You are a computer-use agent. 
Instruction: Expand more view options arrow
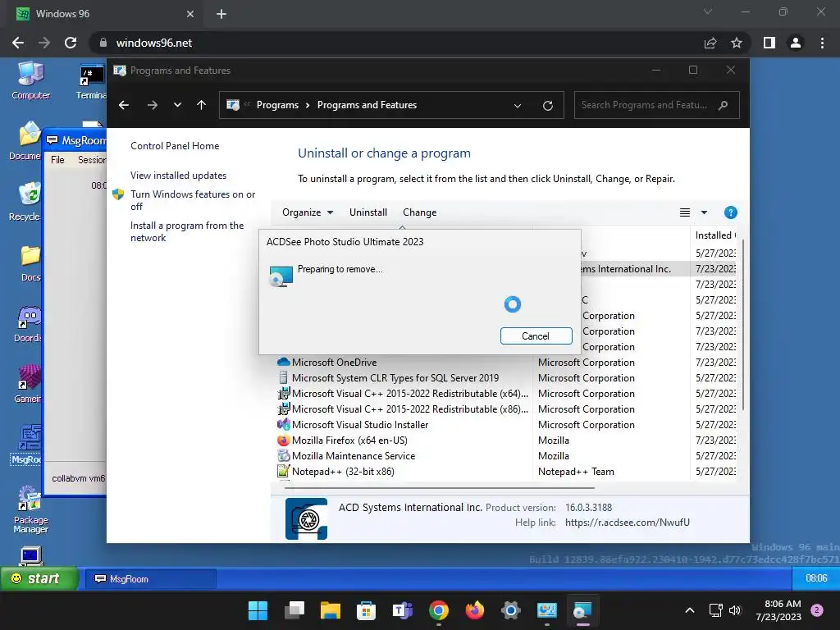[x=704, y=212]
